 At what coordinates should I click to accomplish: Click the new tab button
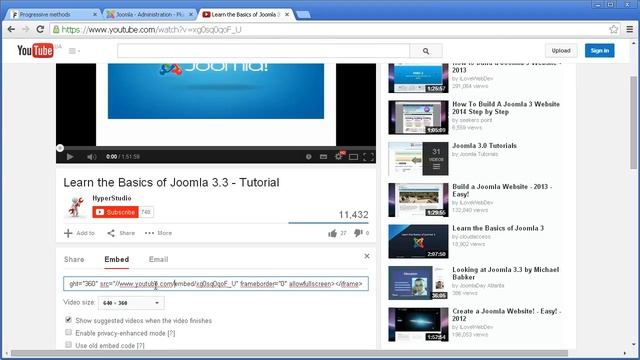[x=303, y=15]
